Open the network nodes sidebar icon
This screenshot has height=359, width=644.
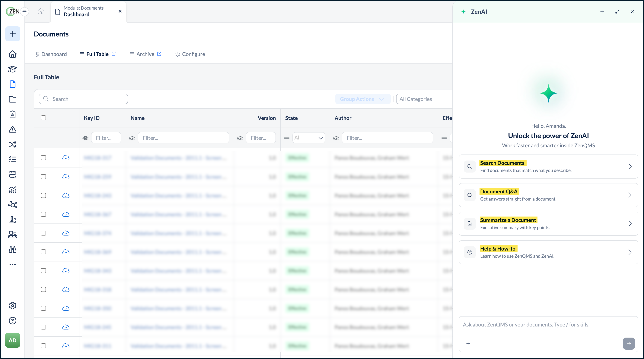pyautogui.click(x=12, y=205)
